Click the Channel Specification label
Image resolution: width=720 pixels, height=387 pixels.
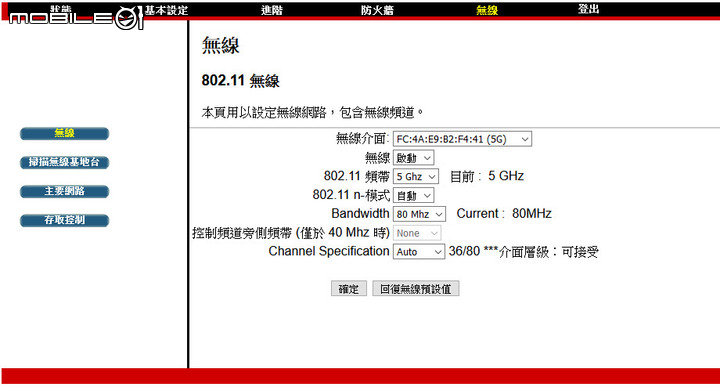pos(329,252)
